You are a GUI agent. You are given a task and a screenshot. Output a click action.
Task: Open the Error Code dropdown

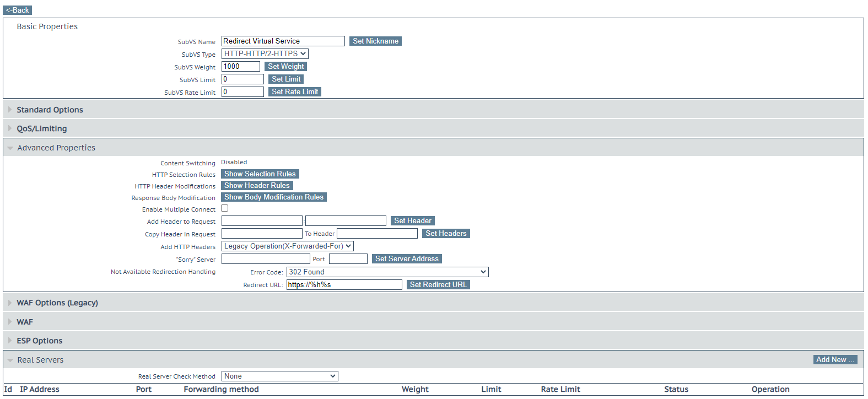[387, 272]
